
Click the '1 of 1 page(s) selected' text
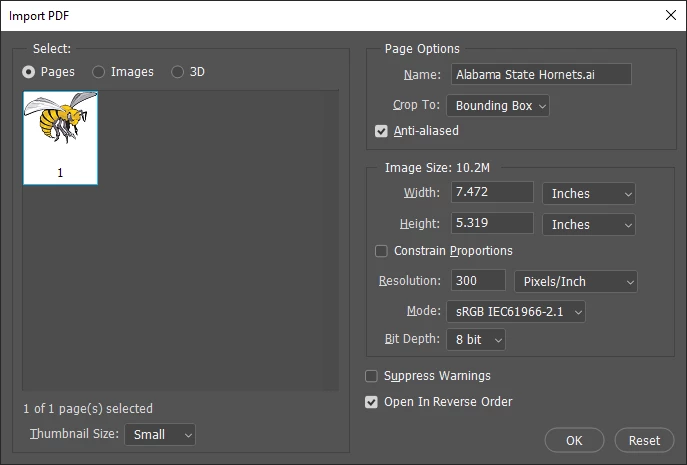pyautogui.click(x=88, y=408)
